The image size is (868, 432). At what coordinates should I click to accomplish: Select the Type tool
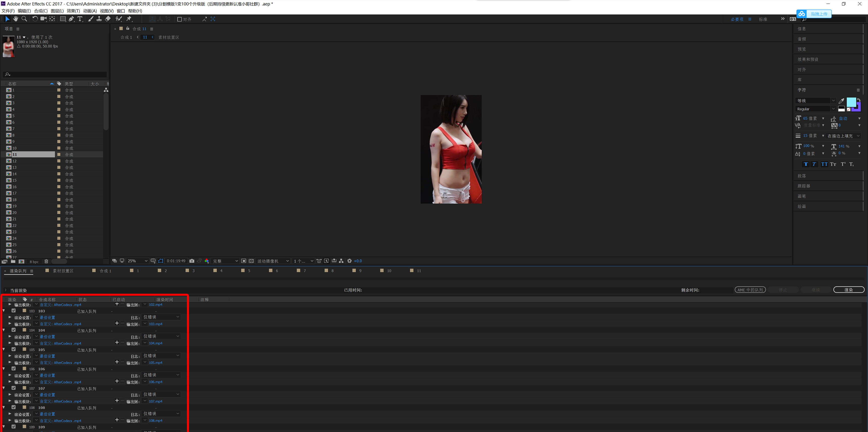80,19
